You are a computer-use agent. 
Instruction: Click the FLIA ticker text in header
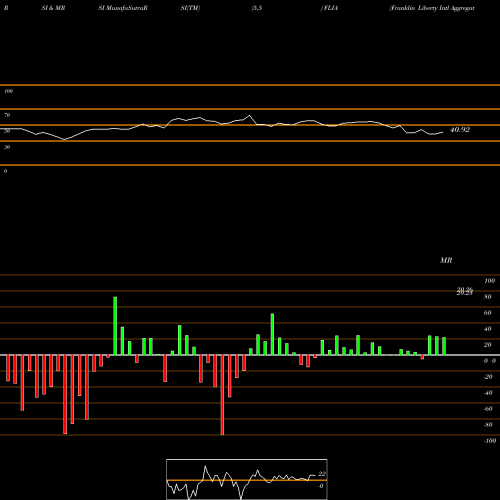tap(331, 8)
